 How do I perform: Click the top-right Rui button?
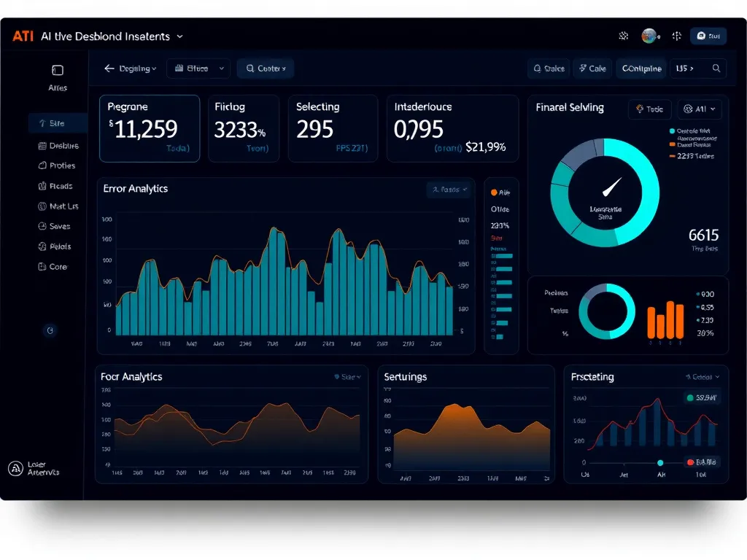pos(708,36)
